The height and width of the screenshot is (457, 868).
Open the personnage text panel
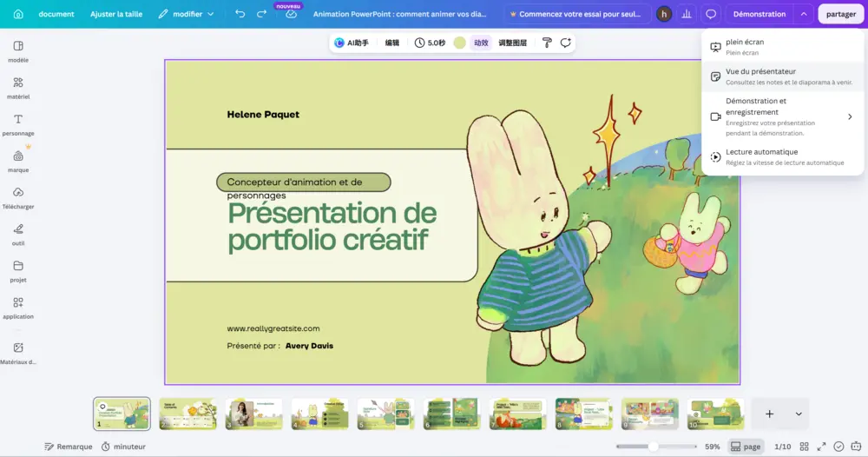[x=18, y=124]
